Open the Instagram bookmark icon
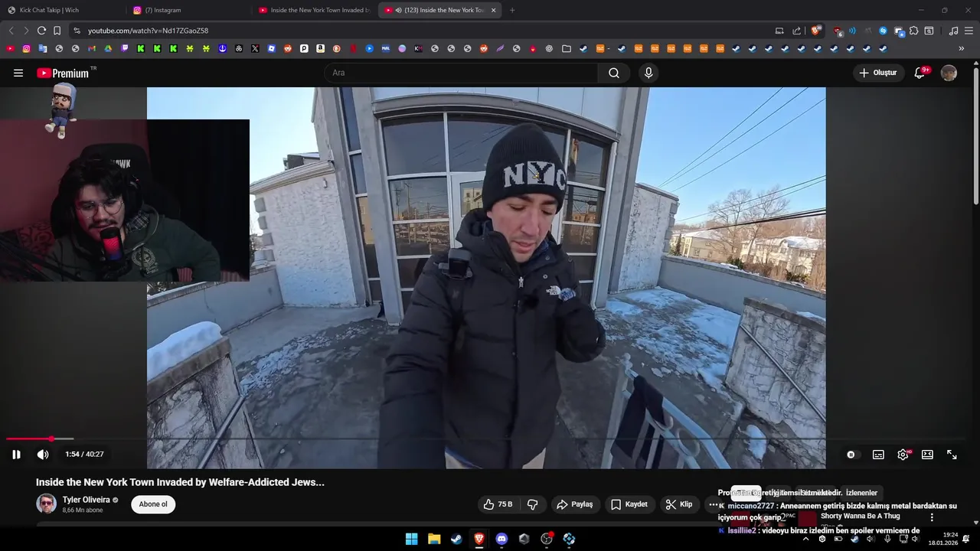 pyautogui.click(x=26, y=48)
